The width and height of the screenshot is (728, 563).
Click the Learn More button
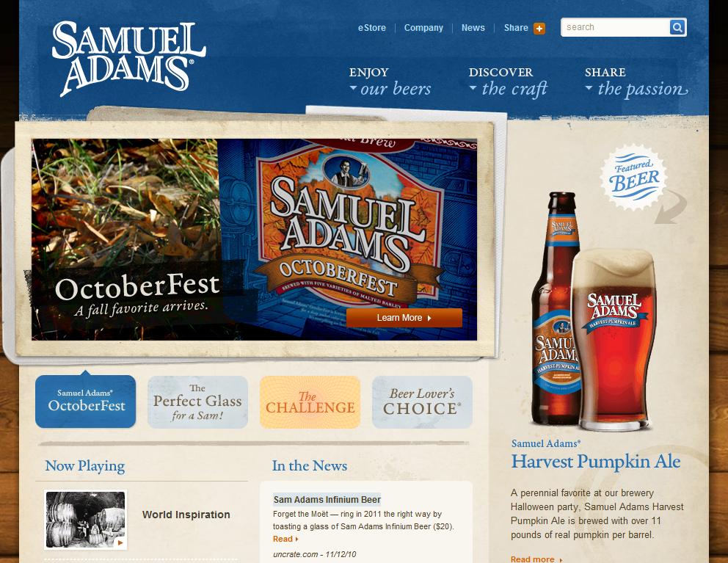pyautogui.click(x=404, y=318)
